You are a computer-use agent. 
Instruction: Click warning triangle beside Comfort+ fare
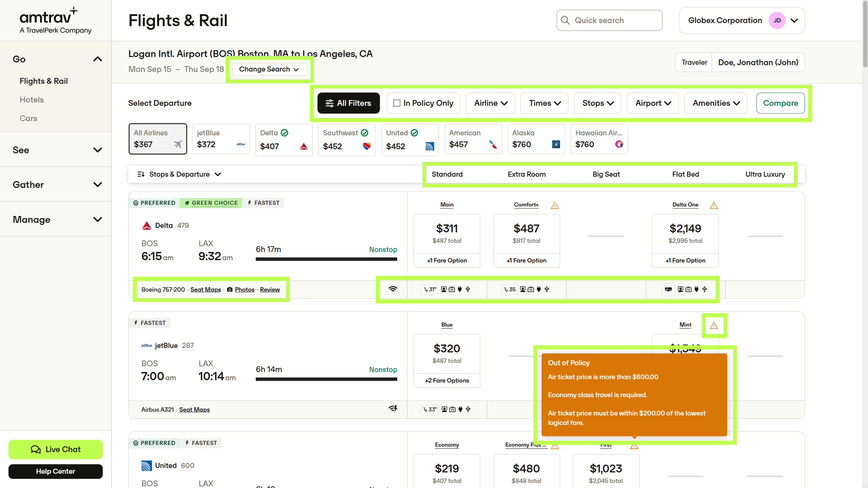click(x=555, y=205)
